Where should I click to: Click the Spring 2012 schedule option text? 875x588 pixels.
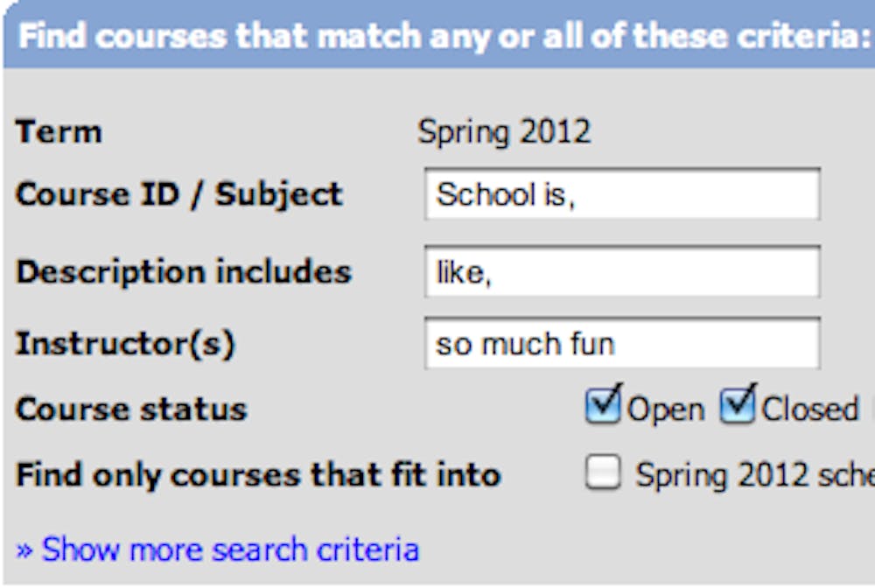coord(754,475)
